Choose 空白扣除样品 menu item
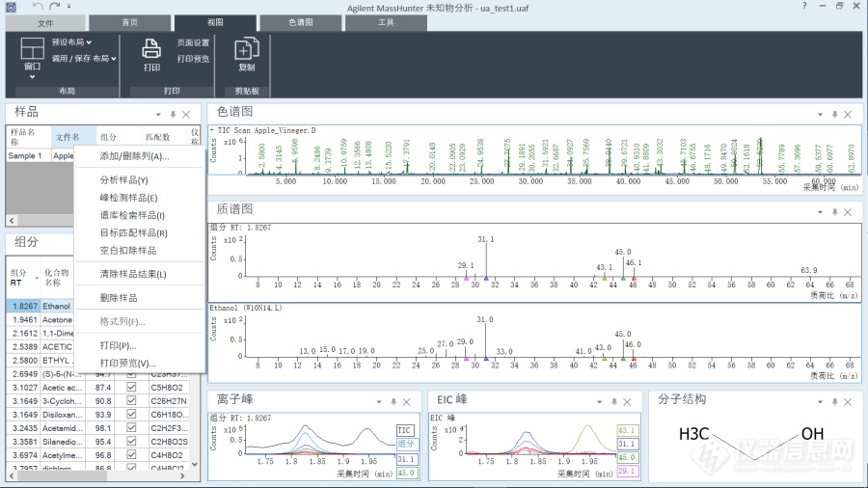Image resolution: width=868 pixels, height=488 pixels. click(140, 251)
